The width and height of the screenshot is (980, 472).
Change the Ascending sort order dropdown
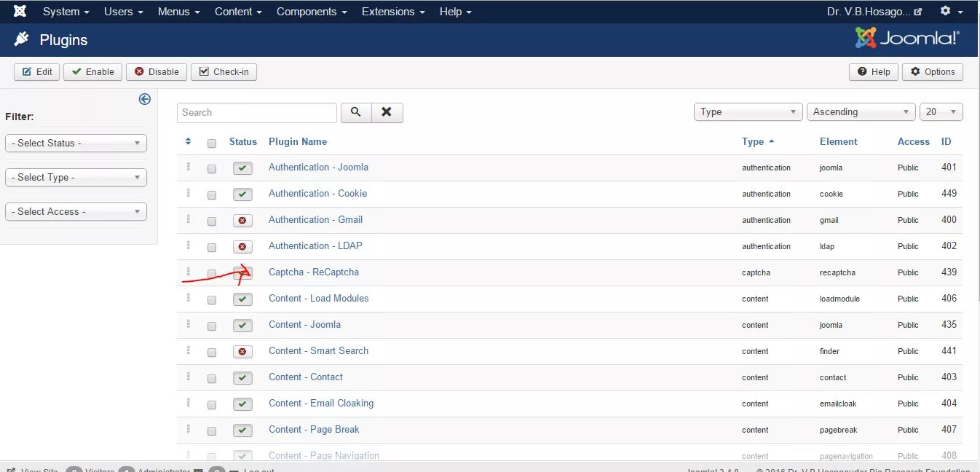861,111
